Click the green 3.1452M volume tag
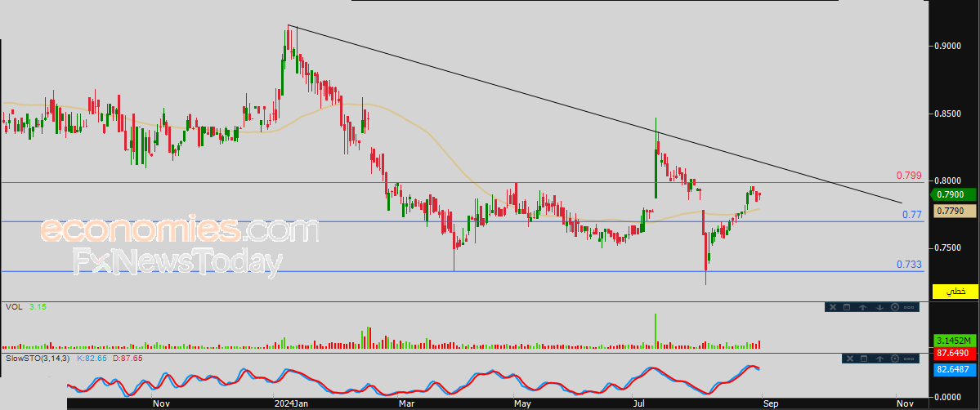Image resolution: width=980 pixels, height=410 pixels. (955, 341)
